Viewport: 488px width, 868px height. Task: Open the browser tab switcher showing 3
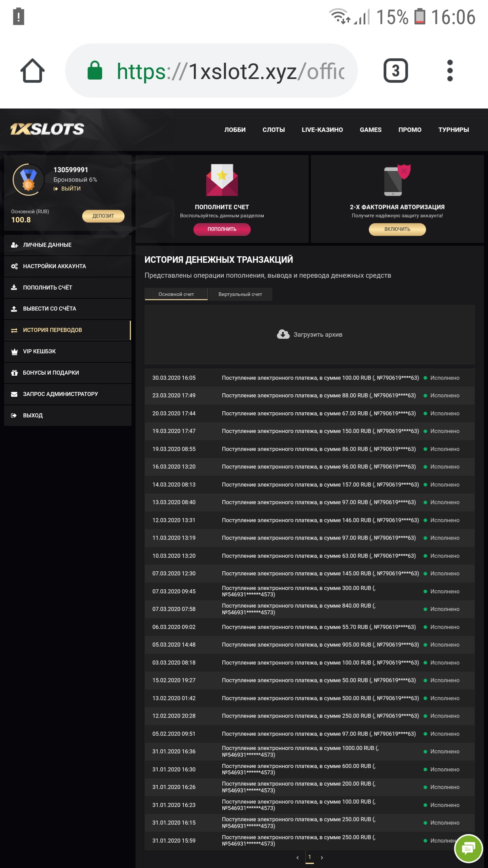tap(395, 71)
